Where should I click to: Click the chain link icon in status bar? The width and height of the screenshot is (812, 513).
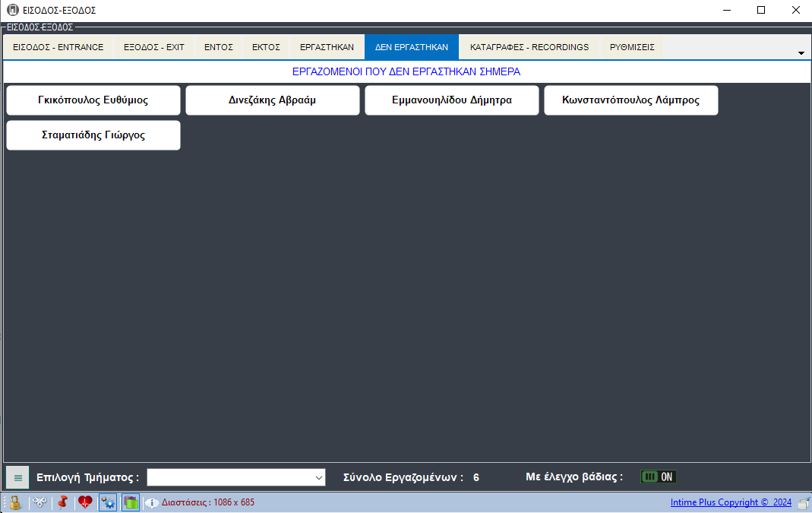click(39, 502)
